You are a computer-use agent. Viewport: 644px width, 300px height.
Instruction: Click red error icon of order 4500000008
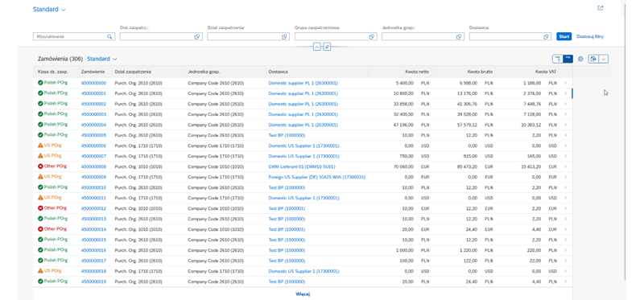coord(40,166)
